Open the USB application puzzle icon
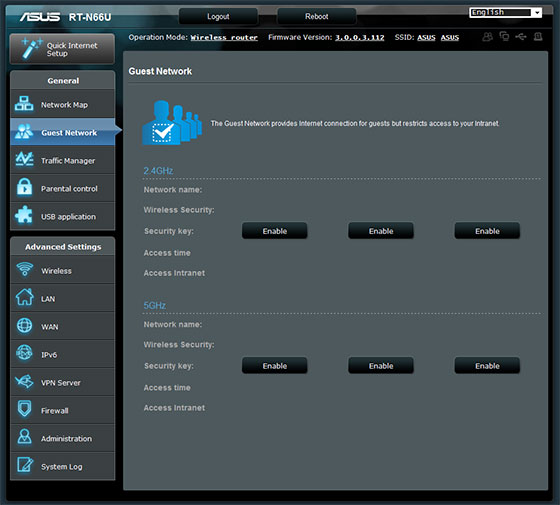 [x=24, y=215]
